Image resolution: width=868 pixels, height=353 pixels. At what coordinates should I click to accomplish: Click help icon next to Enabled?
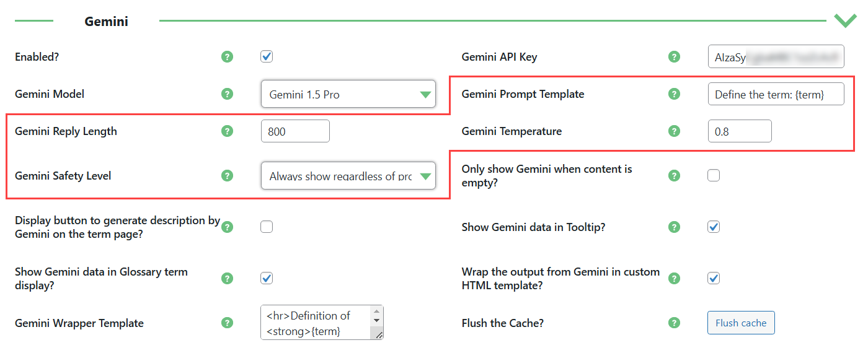coord(228,57)
